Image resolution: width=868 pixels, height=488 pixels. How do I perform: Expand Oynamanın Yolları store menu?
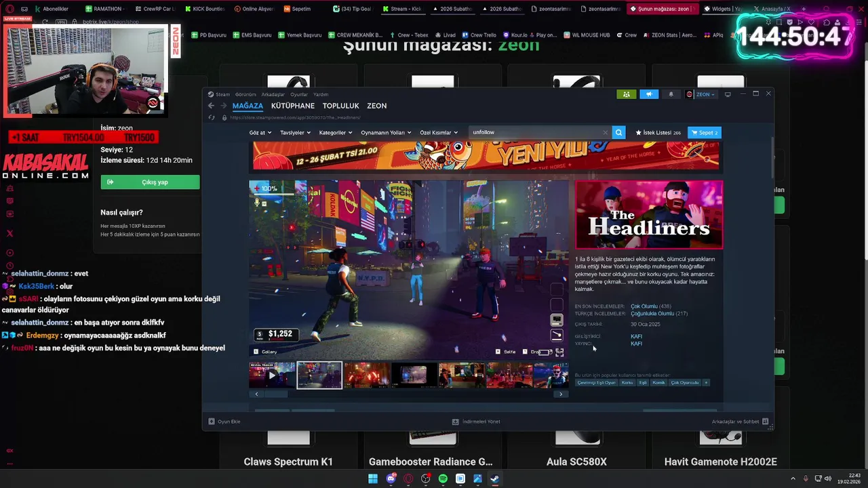tap(386, 133)
